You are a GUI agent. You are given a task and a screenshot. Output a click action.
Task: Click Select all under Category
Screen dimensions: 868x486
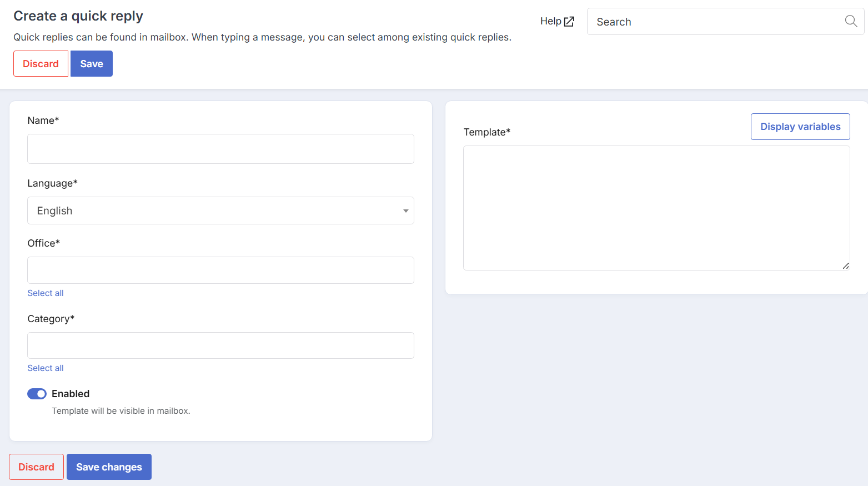[x=45, y=368]
